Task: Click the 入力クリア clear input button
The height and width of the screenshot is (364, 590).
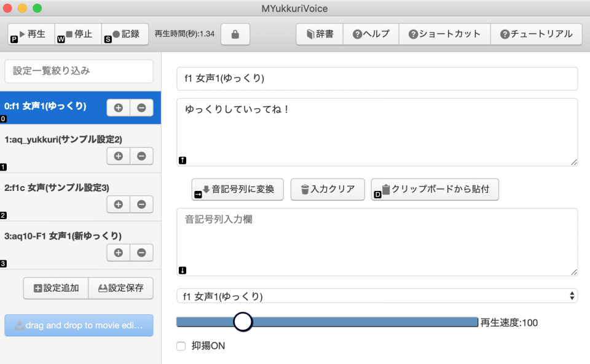Action: 328,189
